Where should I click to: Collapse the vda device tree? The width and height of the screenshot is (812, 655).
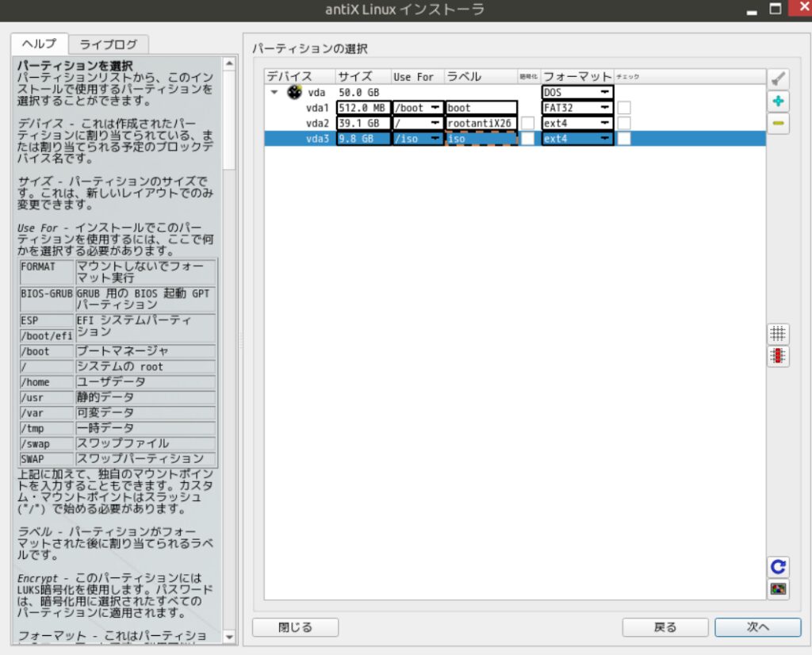click(x=274, y=92)
